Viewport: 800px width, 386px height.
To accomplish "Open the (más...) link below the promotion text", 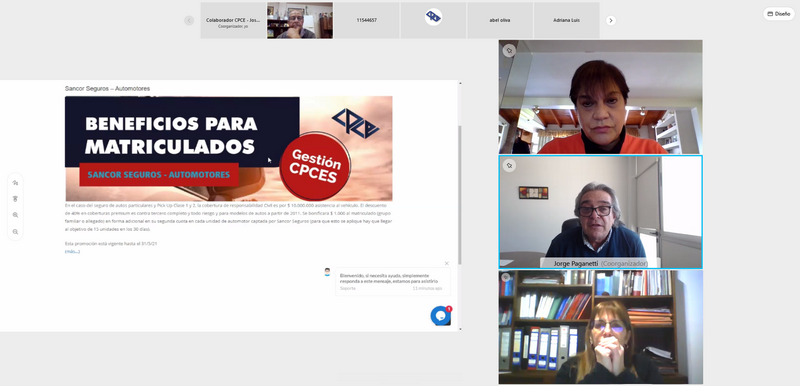I will (x=72, y=251).
